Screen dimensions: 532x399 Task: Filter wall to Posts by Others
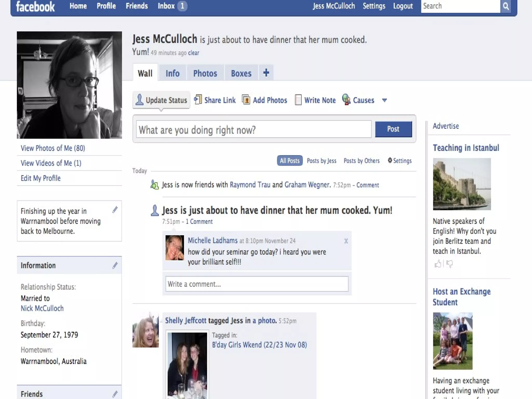[x=361, y=161]
